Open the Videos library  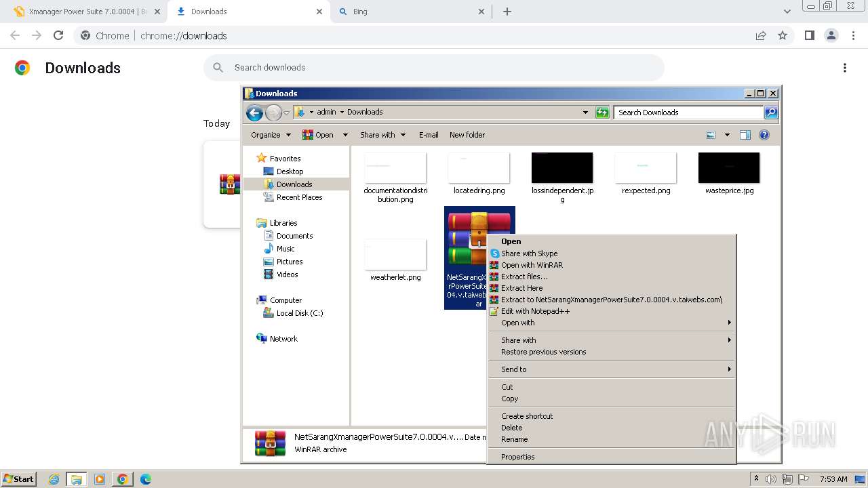pos(287,274)
